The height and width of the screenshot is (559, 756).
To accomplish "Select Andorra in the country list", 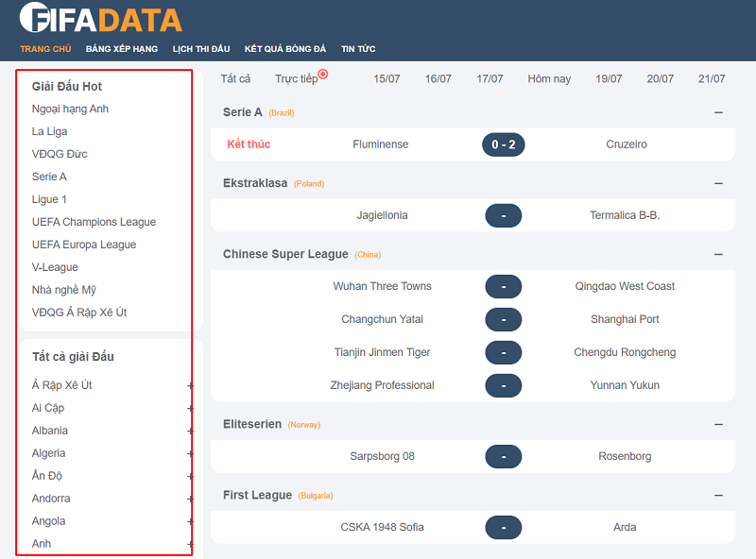I will pyautogui.click(x=51, y=499).
